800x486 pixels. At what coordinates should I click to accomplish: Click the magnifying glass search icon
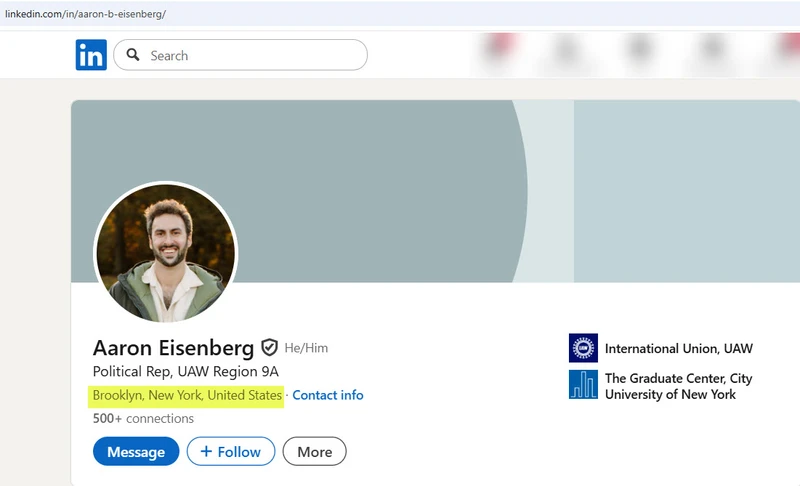(x=133, y=55)
